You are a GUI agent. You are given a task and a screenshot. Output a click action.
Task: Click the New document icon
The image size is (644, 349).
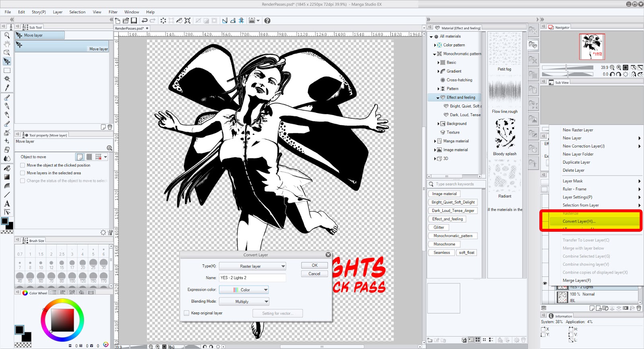118,21
